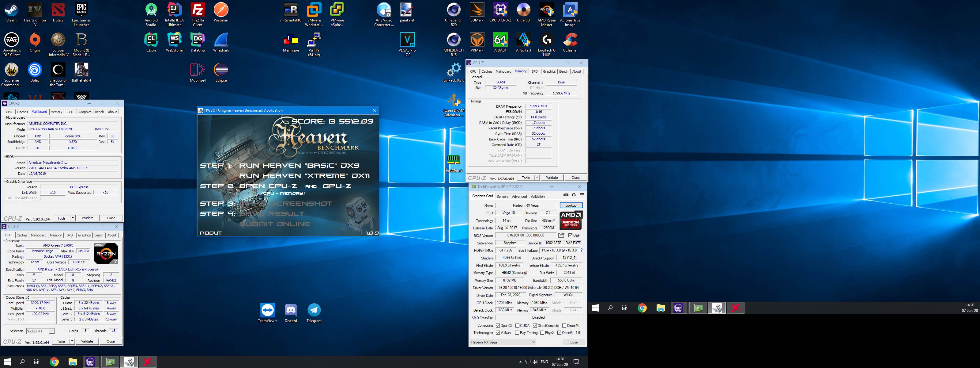
Task: Expand Tools arrow in CPU-Z Memory window
Action: tap(537, 178)
